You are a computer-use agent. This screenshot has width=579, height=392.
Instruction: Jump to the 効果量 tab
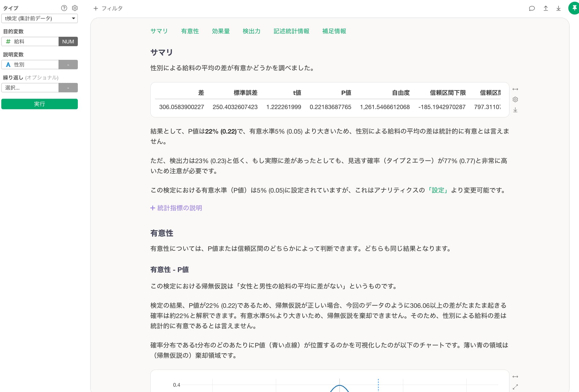221,31
